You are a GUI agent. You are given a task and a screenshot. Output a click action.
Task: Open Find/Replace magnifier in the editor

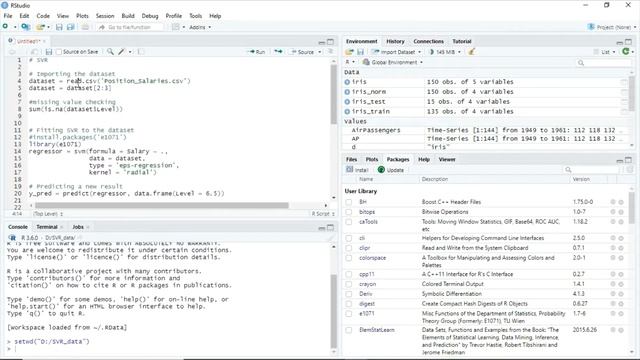tap(110, 52)
